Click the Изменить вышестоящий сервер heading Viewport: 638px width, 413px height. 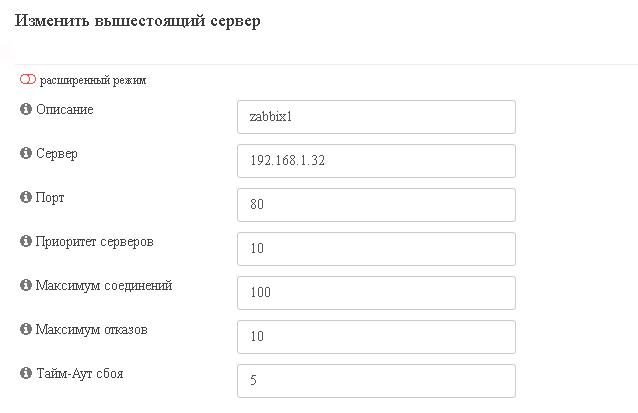138,20
